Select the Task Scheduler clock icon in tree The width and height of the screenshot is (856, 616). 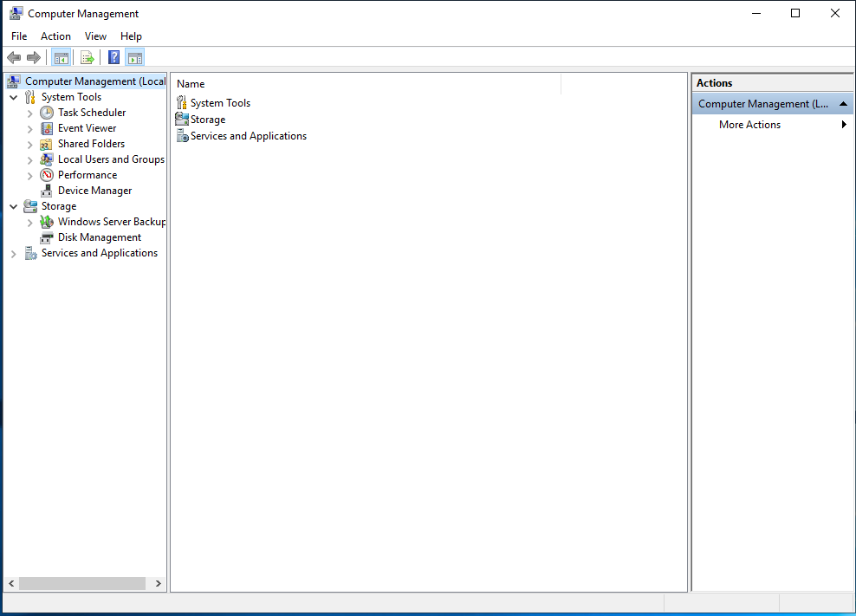click(47, 113)
